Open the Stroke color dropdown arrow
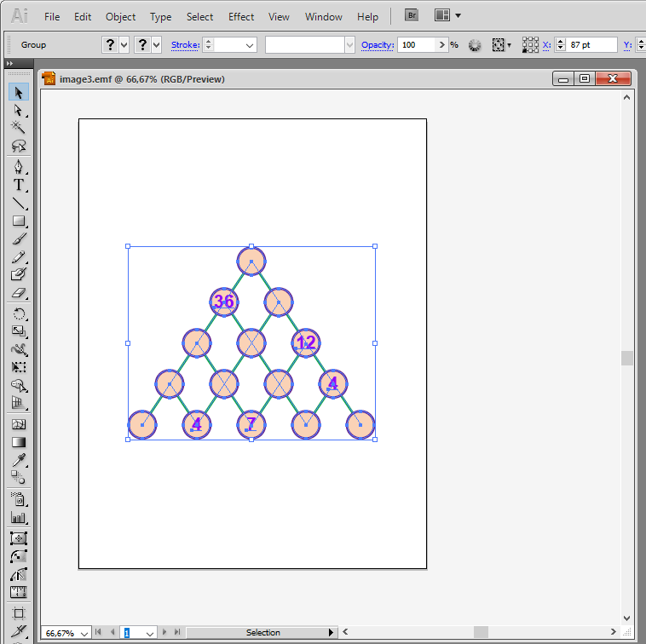 156,45
